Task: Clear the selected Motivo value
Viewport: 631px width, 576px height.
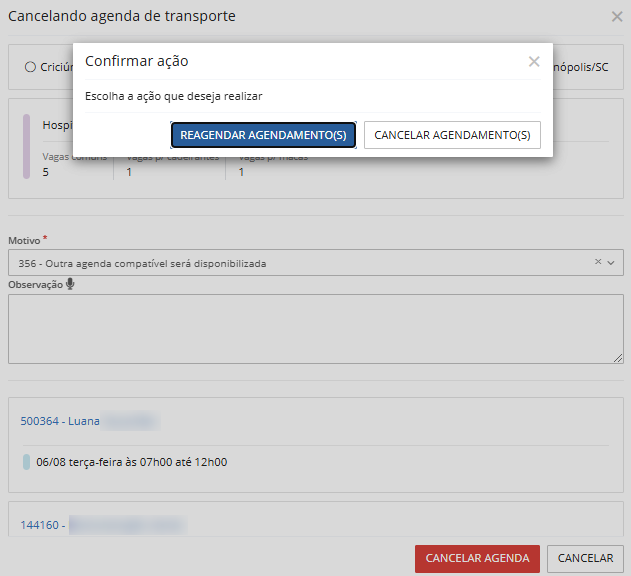Action: [x=598, y=262]
